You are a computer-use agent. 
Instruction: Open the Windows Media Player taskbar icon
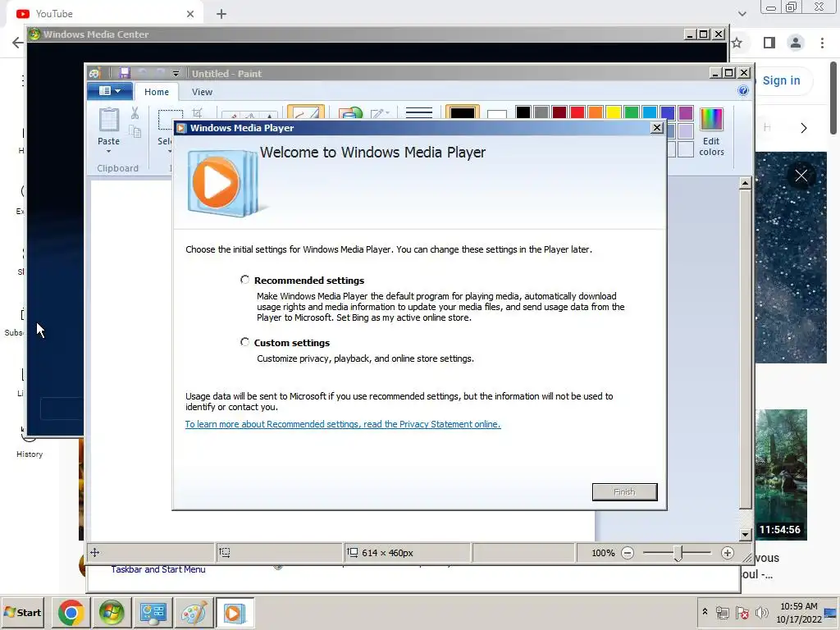pyautogui.click(x=235, y=612)
